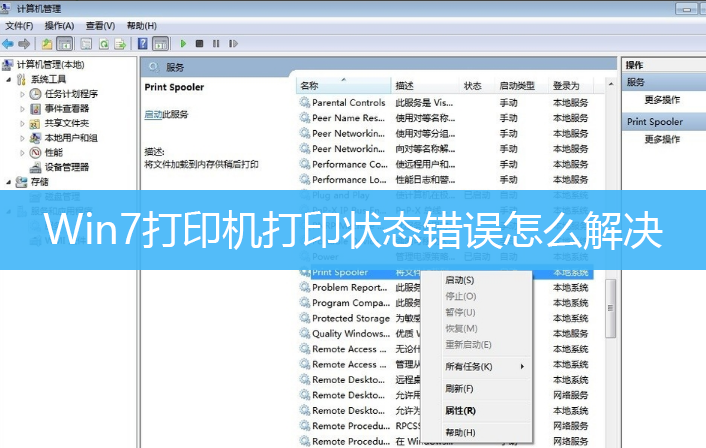This screenshot has width=706, height=448.
Task: Select 设备管理器 in the tree
Action: point(67,167)
